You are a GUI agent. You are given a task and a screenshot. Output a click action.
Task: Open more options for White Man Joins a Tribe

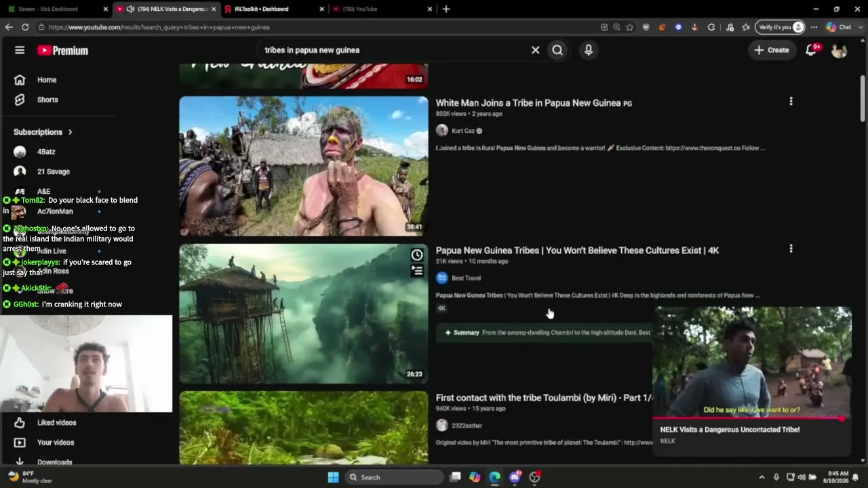791,102
